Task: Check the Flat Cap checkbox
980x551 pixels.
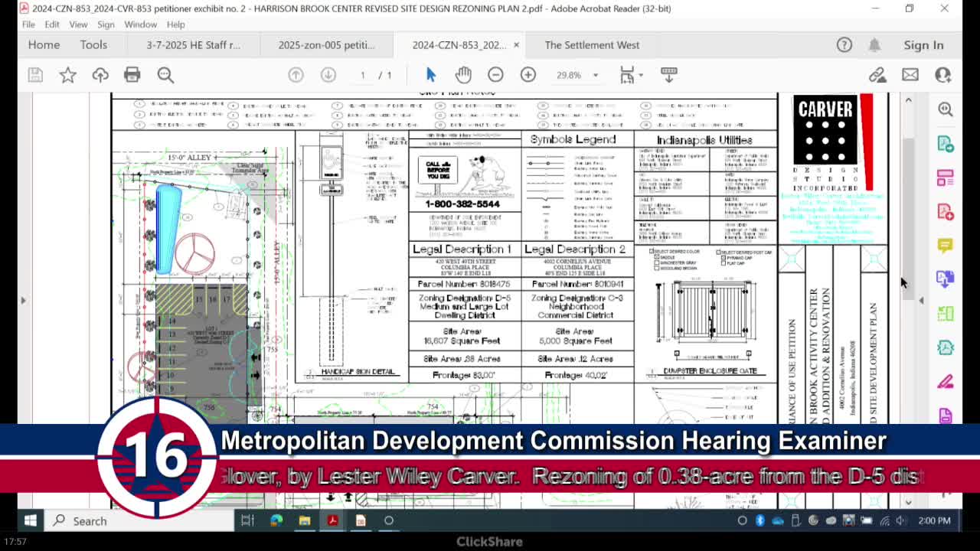Action: tap(724, 263)
